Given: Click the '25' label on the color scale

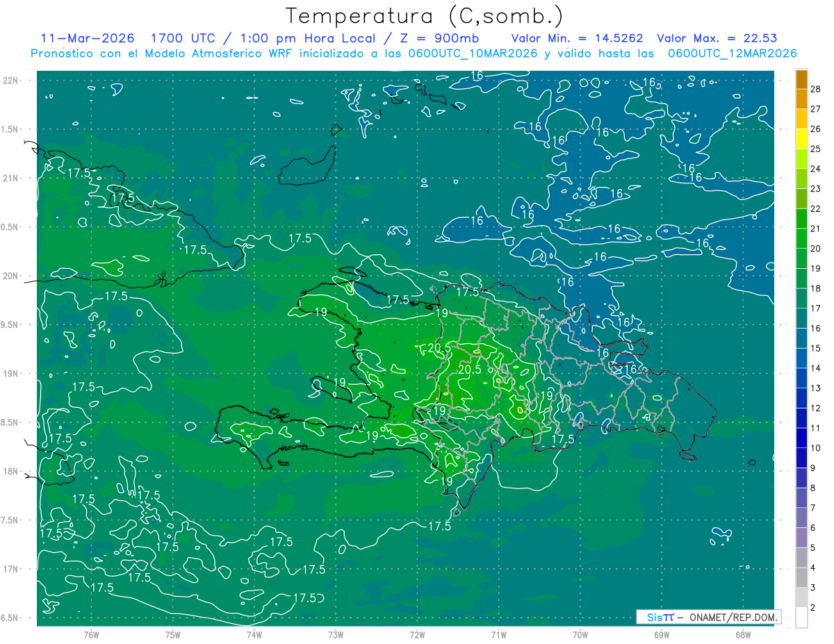Looking at the screenshot, I should click(x=815, y=149).
